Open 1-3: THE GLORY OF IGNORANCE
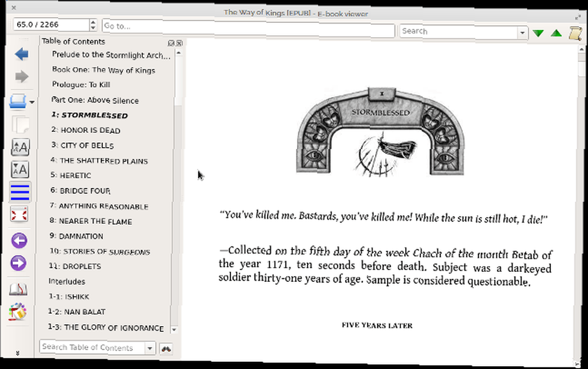 pyautogui.click(x=106, y=327)
